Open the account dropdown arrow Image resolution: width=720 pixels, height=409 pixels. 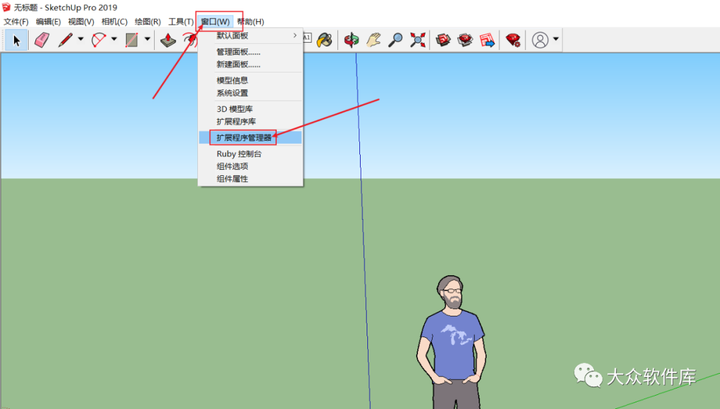[556, 39]
